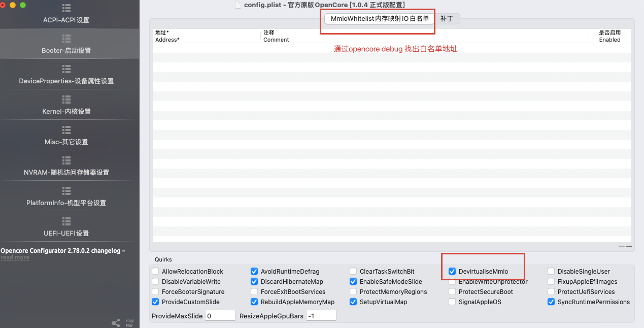644x328 pixels.
Task: Close the window with the red button
Action: tap(3, 5)
